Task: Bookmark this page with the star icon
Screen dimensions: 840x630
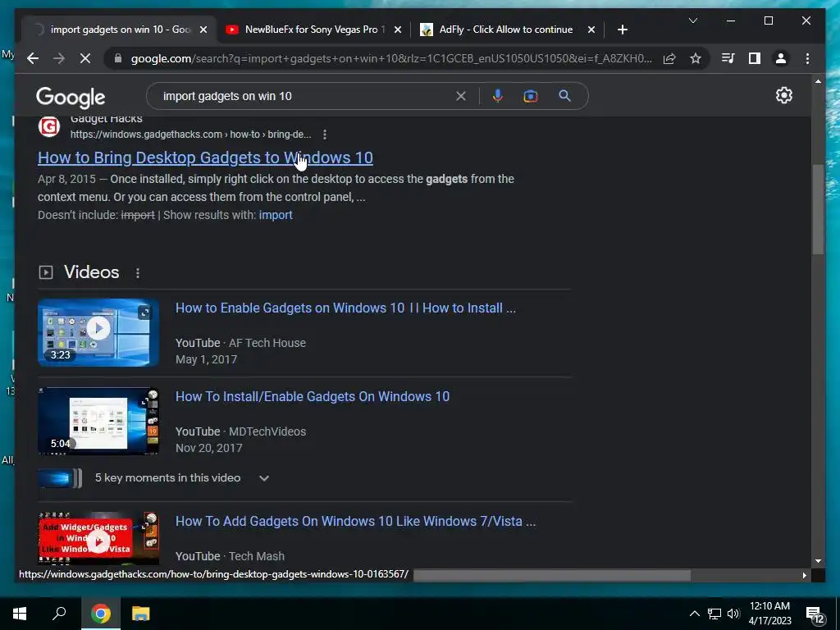Action: pos(696,58)
